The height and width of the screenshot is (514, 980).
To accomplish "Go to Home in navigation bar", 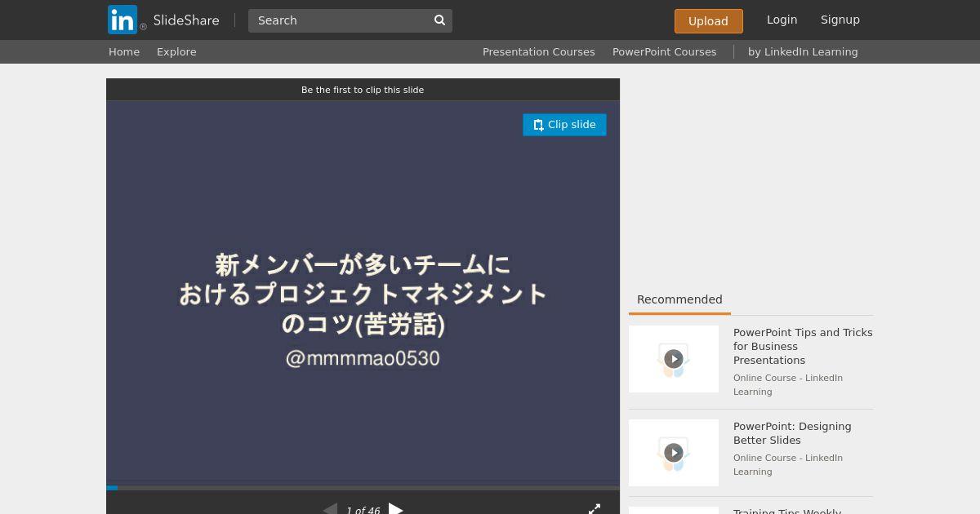I will [x=124, y=51].
